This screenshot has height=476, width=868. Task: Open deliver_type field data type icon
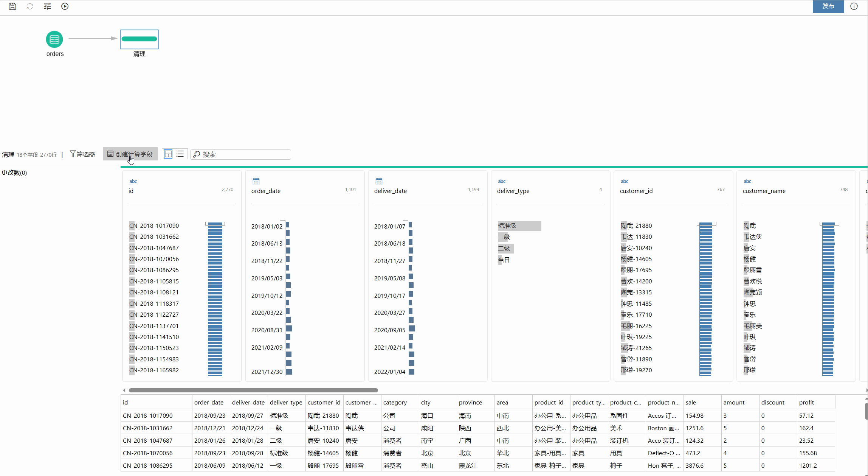coord(502,181)
